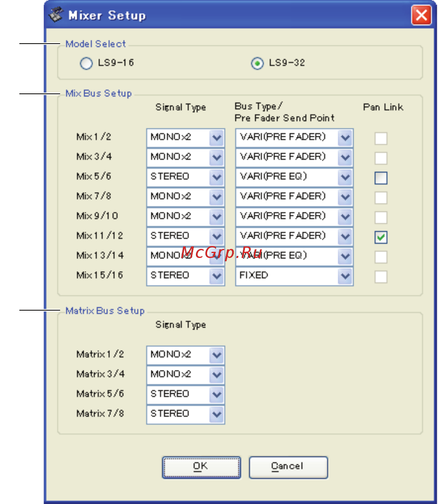
Task: Click the Bus Type / Pre Fader Send Point header
Action: (x=284, y=112)
